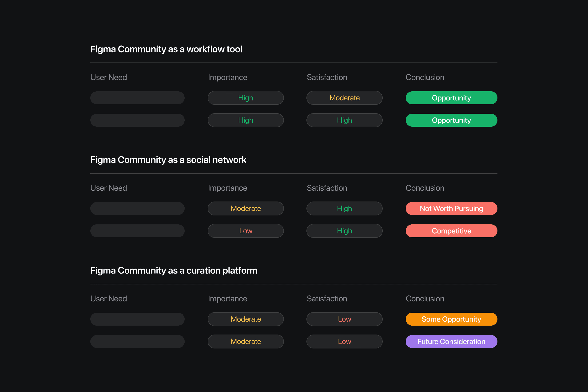Click the purple Future Consideration badge

point(451,342)
